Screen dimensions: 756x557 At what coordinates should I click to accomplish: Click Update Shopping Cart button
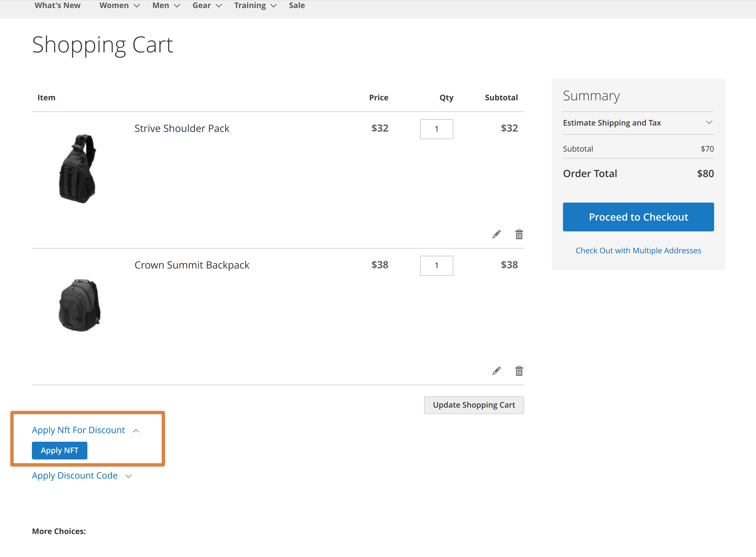pos(473,404)
